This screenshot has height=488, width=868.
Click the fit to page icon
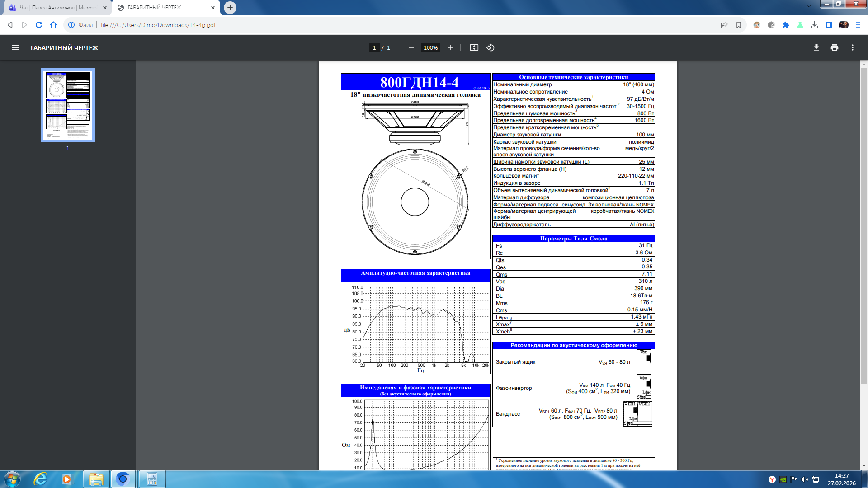474,47
